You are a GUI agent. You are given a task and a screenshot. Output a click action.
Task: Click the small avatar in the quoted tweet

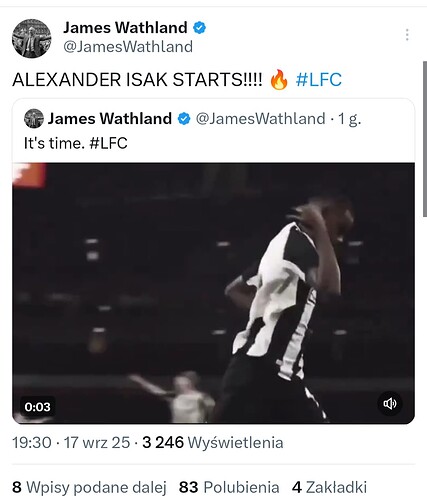tap(34, 118)
